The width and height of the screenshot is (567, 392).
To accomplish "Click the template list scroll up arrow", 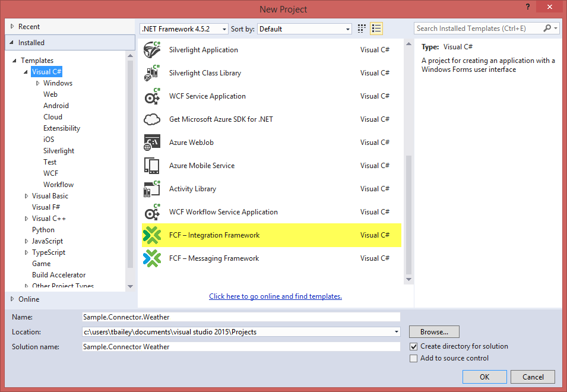I will point(408,44).
